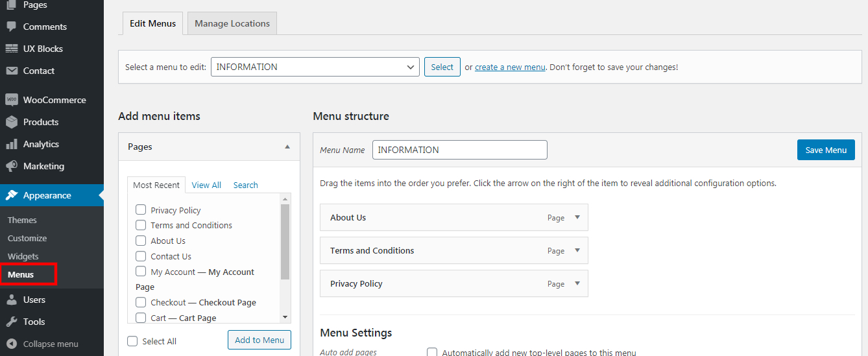The image size is (868, 356).
Task: Open Comments in the sidebar
Action: (45, 27)
